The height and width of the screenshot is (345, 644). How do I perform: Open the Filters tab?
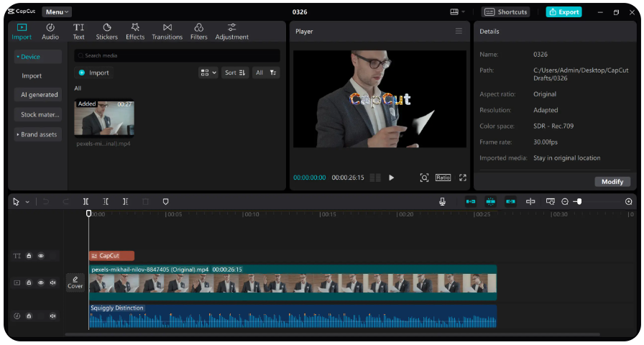tap(199, 32)
